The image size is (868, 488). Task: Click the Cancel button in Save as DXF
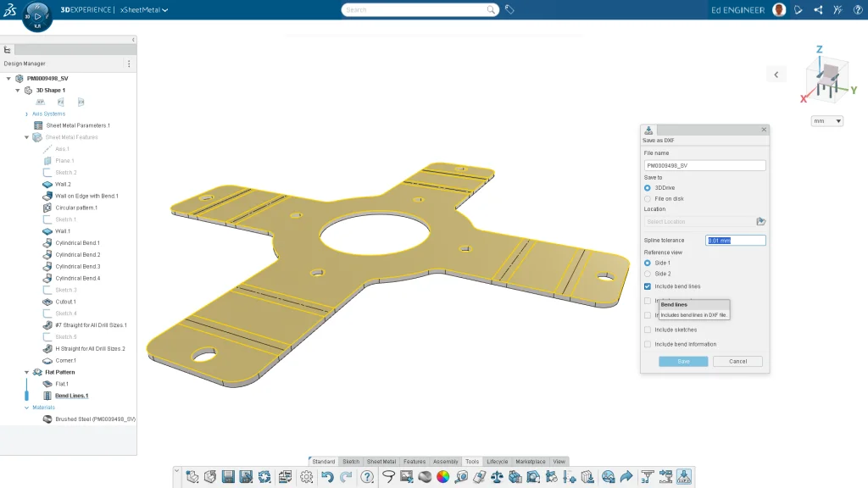[x=737, y=361]
